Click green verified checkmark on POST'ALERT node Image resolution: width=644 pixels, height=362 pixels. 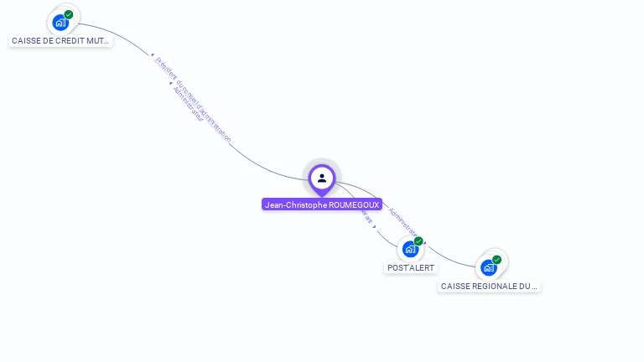pos(418,241)
